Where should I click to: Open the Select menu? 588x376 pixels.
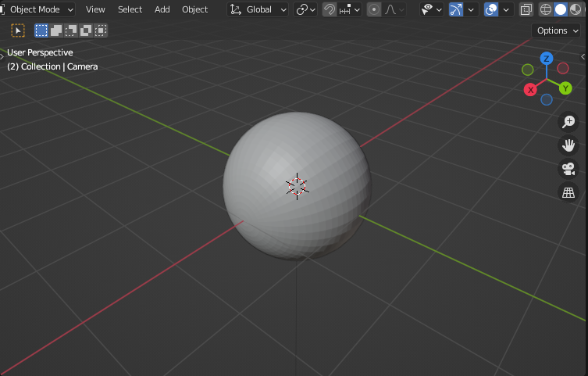click(130, 9)
